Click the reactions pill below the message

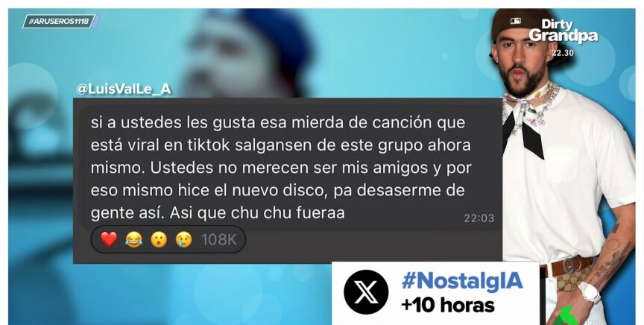coord(168,239)
